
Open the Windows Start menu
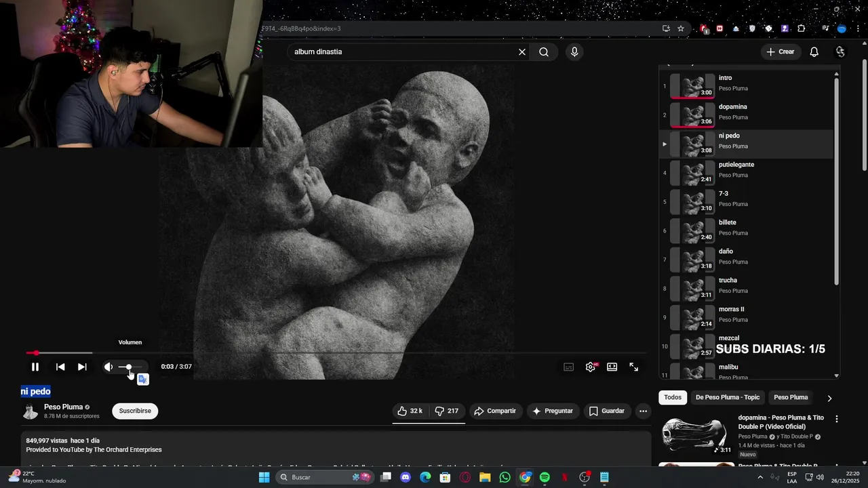click(x=264, y=477)
